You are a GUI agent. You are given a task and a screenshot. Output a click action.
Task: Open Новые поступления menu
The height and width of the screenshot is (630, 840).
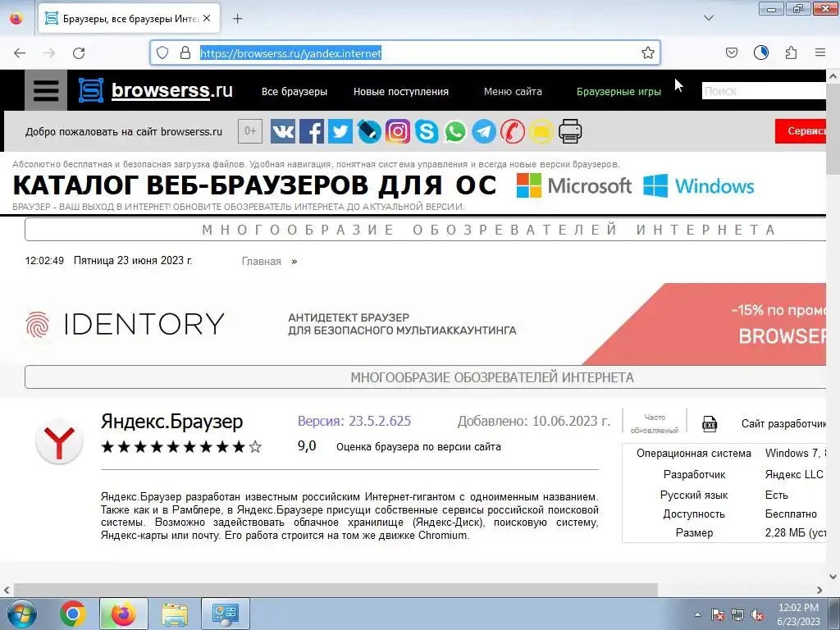(x=400, y=92)
